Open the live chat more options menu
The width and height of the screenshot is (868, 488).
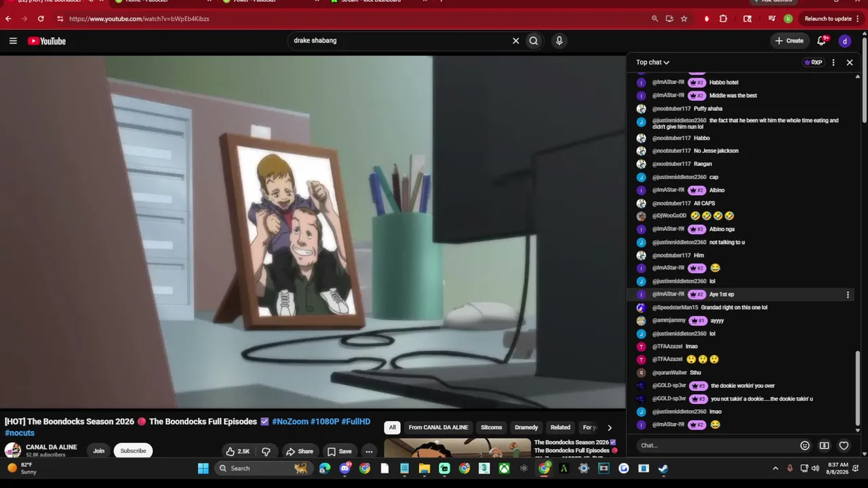tap(833, 62)
